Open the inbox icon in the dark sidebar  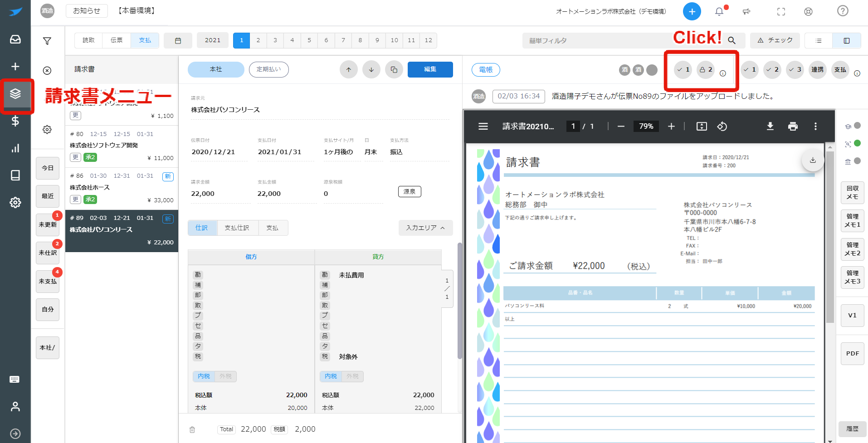[x=15, y=39]
